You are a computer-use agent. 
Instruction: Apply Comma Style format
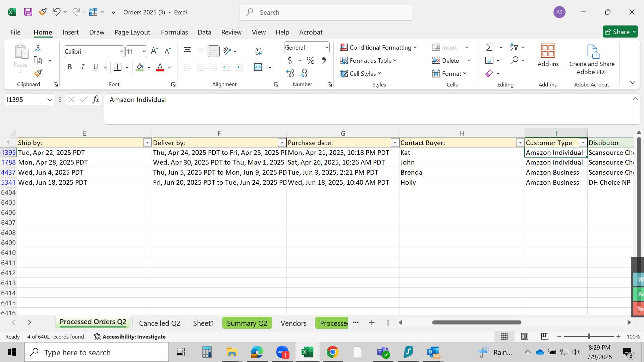pyautogui.click(x=324, y=60)
